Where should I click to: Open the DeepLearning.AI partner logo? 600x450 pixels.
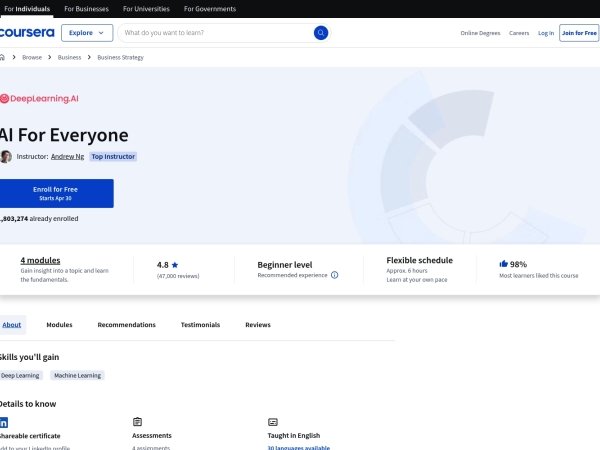point(39,99)
